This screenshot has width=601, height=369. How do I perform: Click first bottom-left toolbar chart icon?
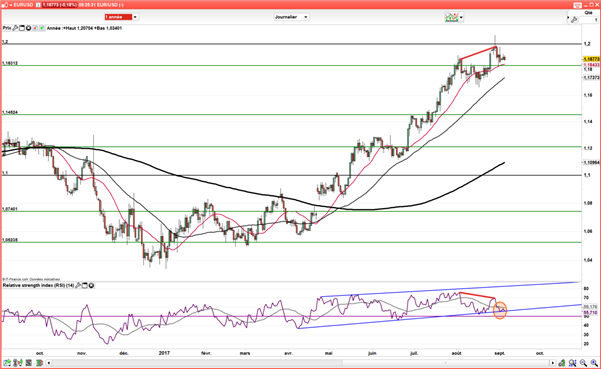coord(8,362)
